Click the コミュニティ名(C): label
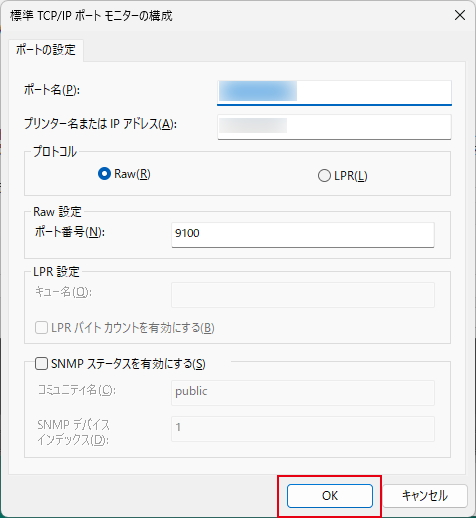 click(x=77, y=390)
